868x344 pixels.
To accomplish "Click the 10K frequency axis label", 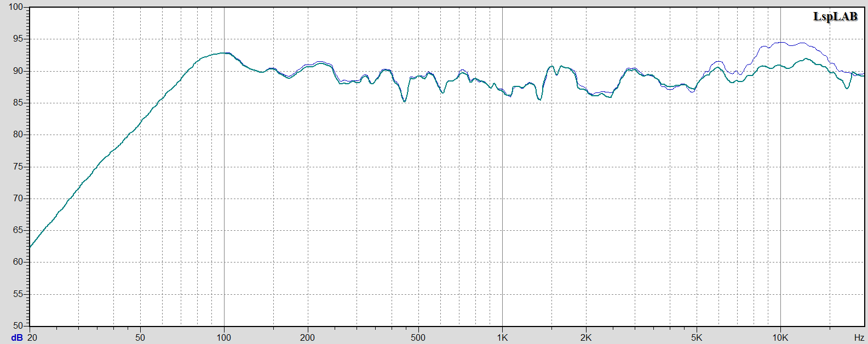I will tap(780, 337).
